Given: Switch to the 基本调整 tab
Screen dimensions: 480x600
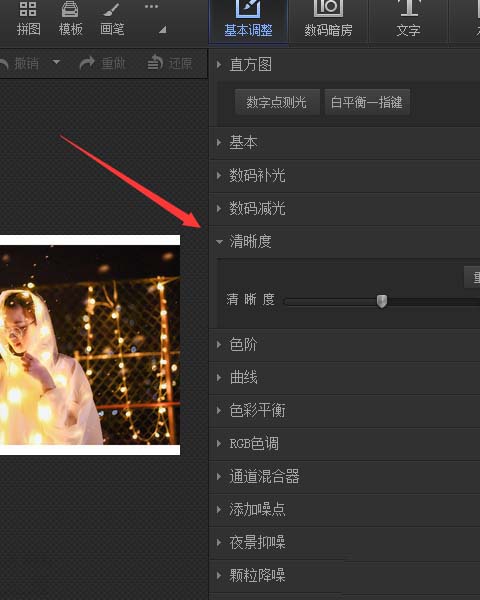Looking at the screenshot, I should pos(248,21).
